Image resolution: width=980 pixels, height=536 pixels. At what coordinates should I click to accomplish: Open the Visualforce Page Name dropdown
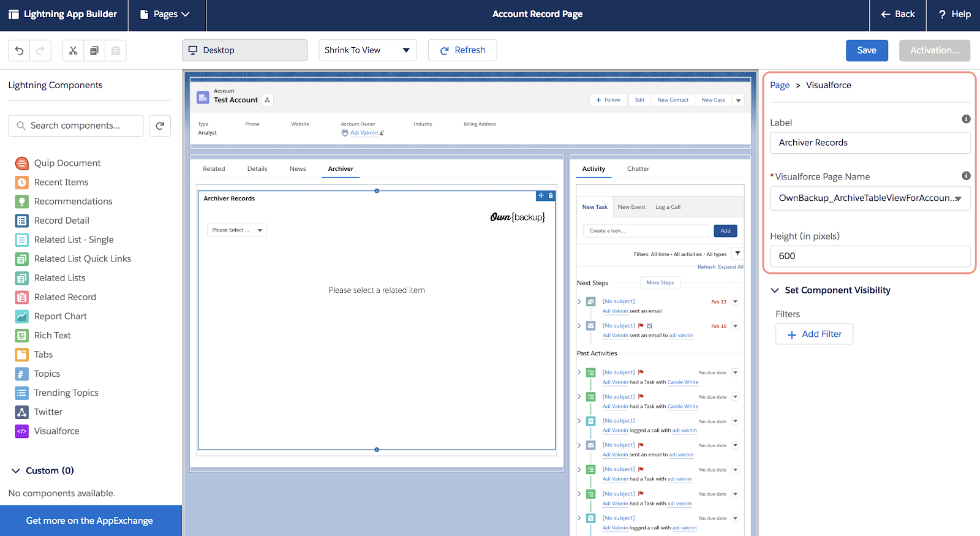[870, 198]
